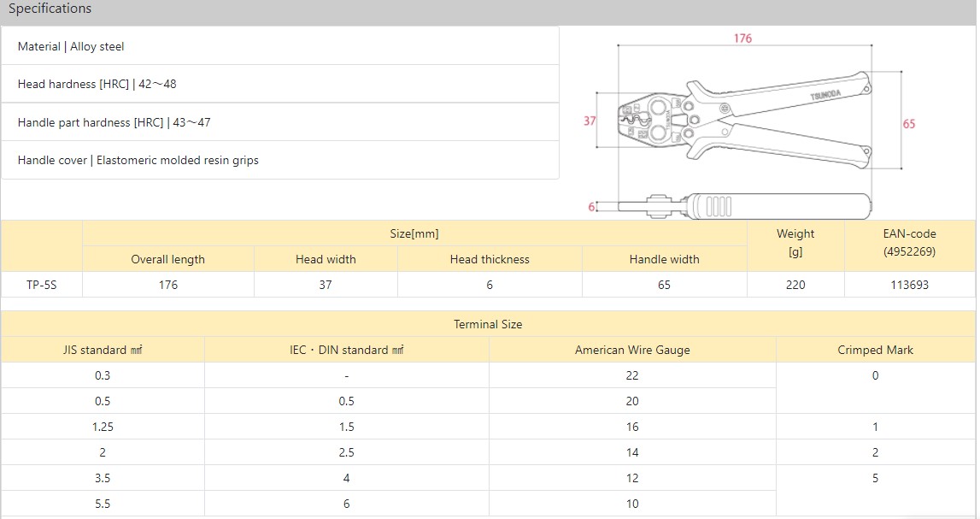Click the red 37 head-width dimension in the drawing
Screen dimensions: 980x519
pos(590,121)
